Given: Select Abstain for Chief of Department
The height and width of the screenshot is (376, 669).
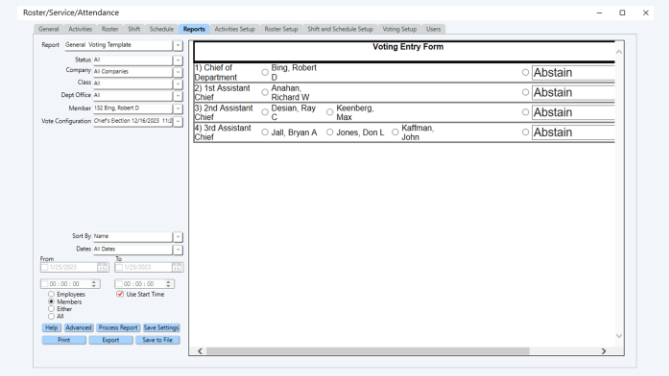Looking at the screenshot, I should 525,73.
